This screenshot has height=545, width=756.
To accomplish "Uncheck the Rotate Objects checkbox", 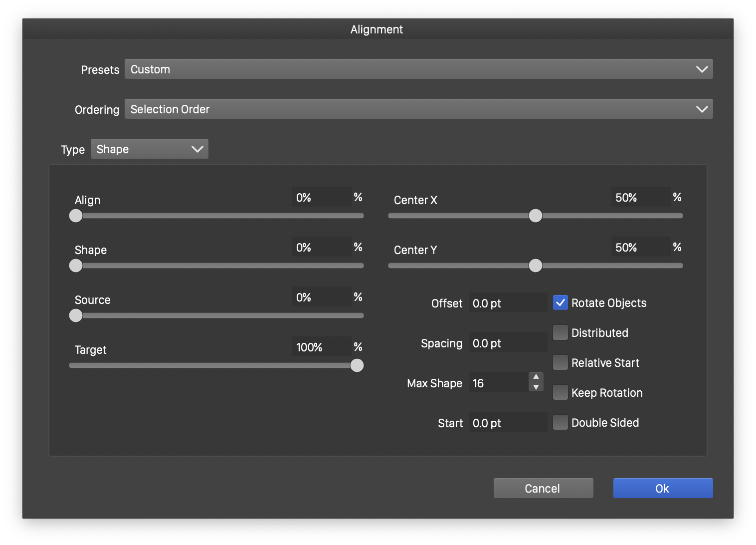I will coord(561,303).
